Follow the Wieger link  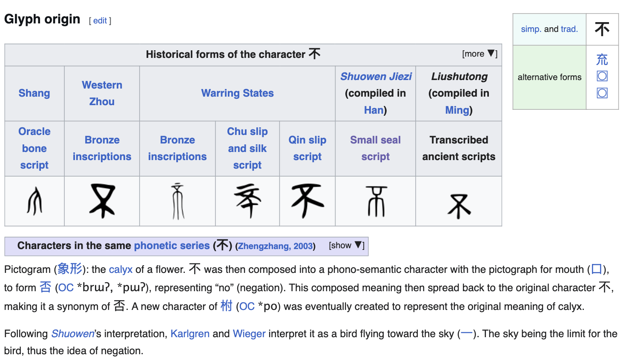[249, 334]
